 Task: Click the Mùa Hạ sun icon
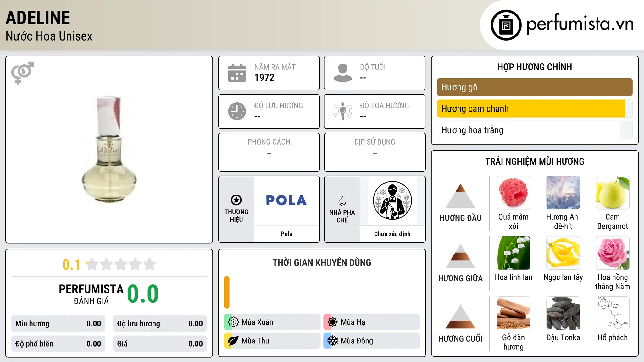pos(333,322)
